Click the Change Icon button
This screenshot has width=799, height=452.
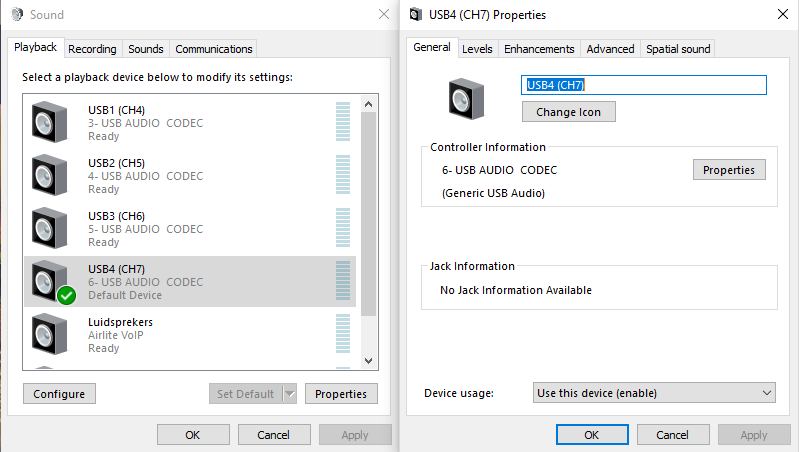point(568,112)
